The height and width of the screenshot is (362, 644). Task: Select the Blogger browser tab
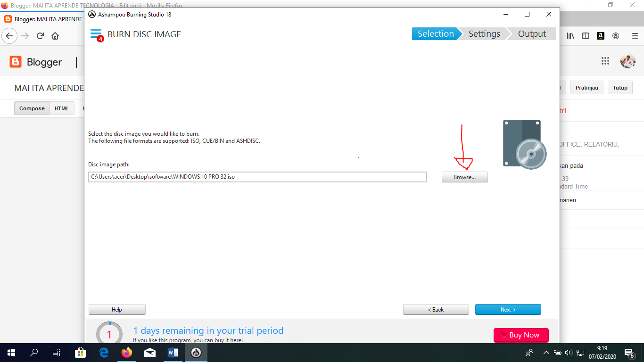pos(44,19)
